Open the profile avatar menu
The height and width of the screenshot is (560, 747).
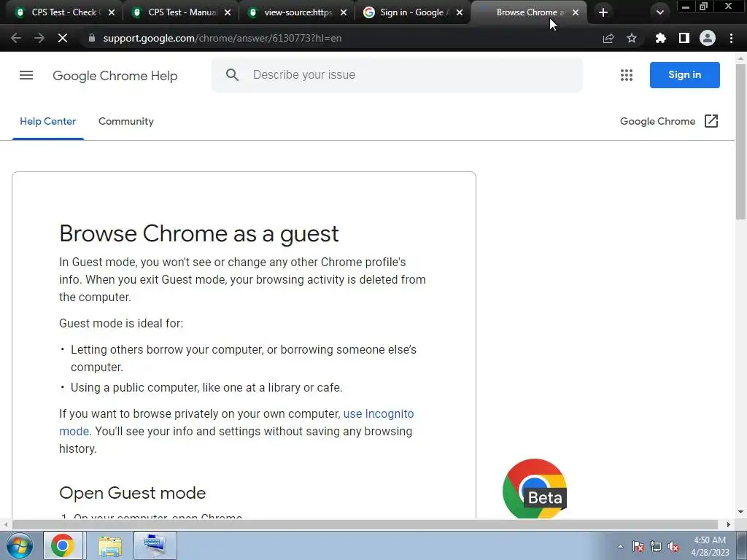pyautogui.click(x=708, y=38)
